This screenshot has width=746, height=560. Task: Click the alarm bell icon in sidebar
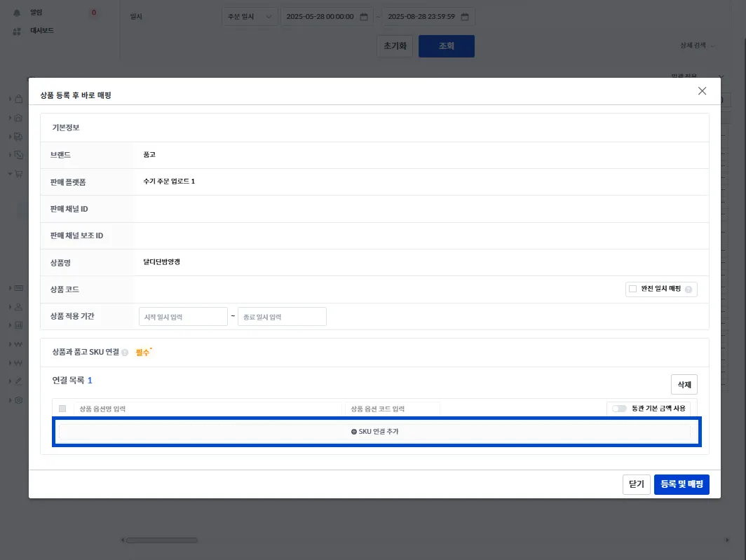pos(17,13)
